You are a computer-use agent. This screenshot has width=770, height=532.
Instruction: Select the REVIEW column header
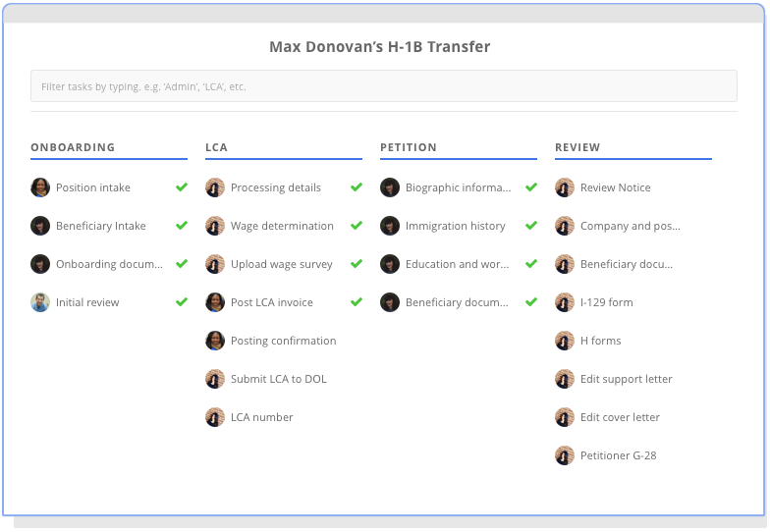point(577,147)
